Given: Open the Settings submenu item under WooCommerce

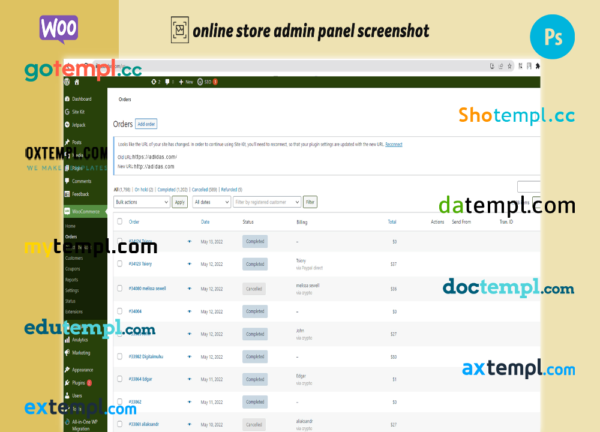Looking at the screenshot, I should (72, 290).
